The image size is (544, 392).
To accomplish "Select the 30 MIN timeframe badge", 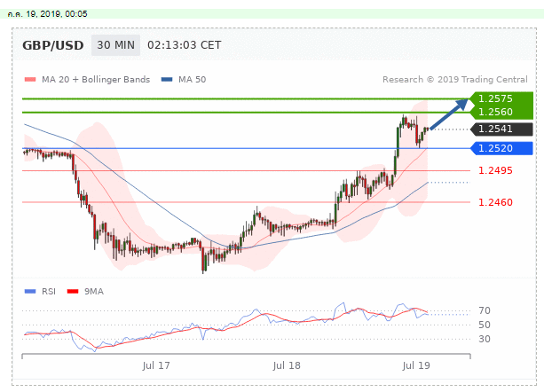I will pos(115,45).
